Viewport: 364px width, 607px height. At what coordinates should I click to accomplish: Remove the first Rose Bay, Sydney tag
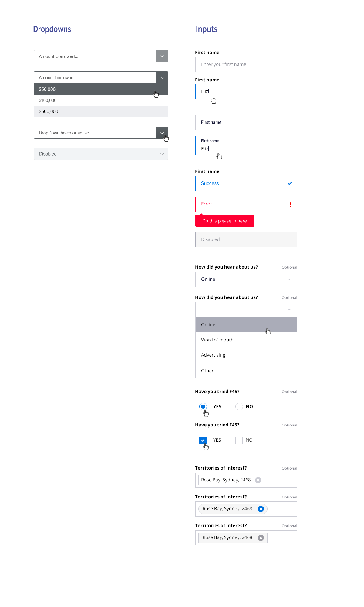point(258,480)
